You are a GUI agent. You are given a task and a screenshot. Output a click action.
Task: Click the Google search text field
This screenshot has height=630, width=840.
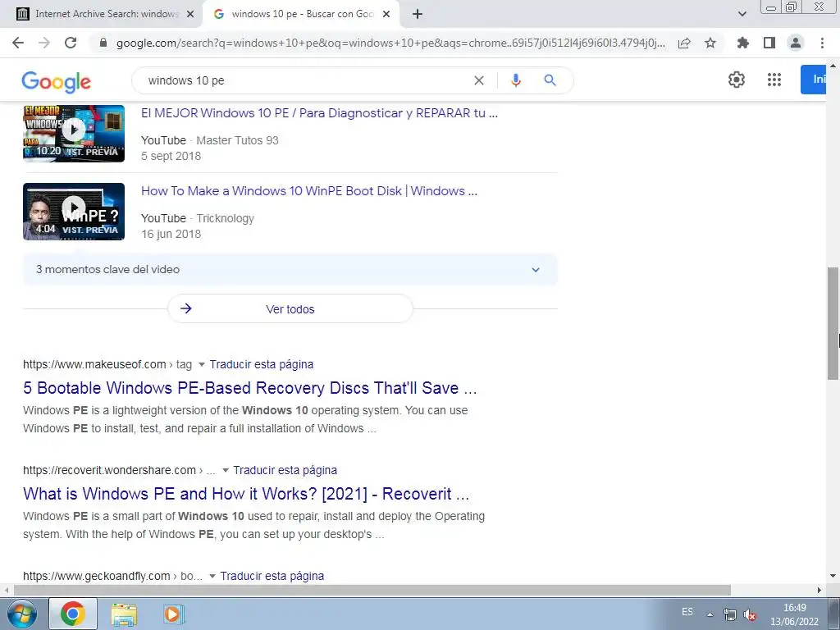point(305,80)
